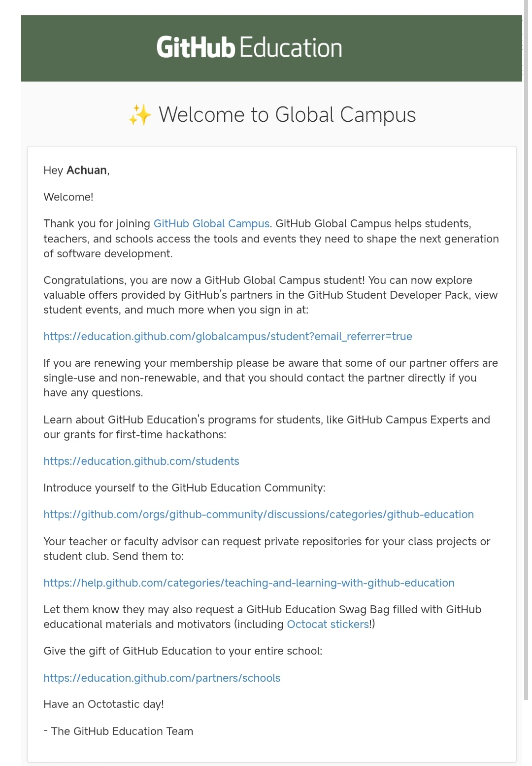Image resolution: width=532 pixels, height=766 pixels.
Task: Click the vertical scrollbar on the right edge
Action: point(526,345)
